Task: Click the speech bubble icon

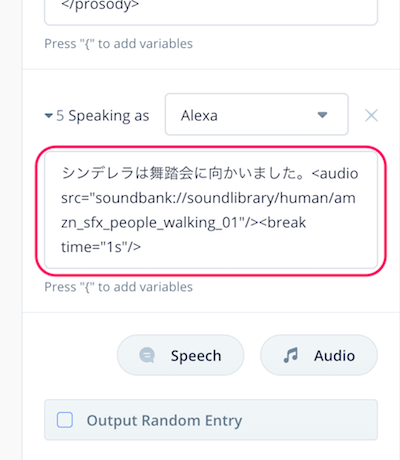Action: click(147, 355)
